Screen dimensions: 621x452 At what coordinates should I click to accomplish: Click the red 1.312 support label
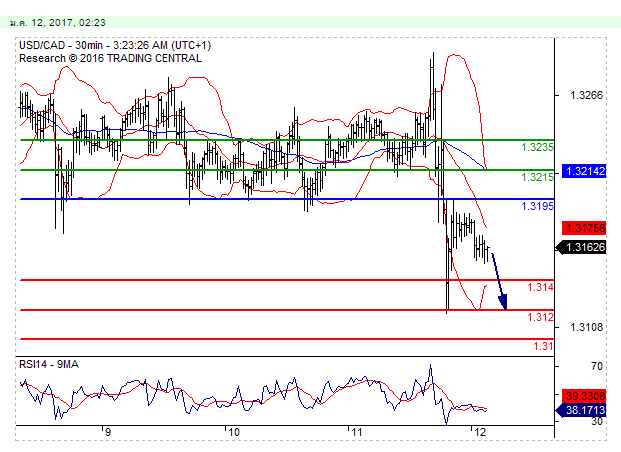[540, 317]
